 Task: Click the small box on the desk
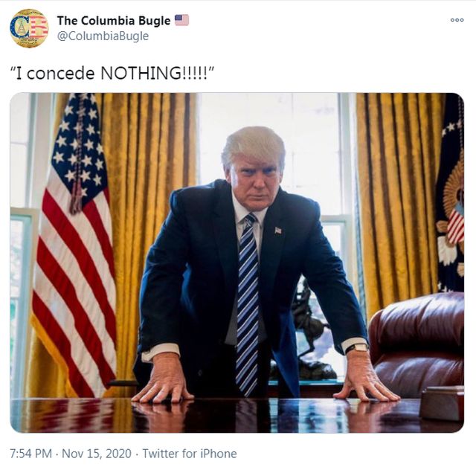click(442, 403)
